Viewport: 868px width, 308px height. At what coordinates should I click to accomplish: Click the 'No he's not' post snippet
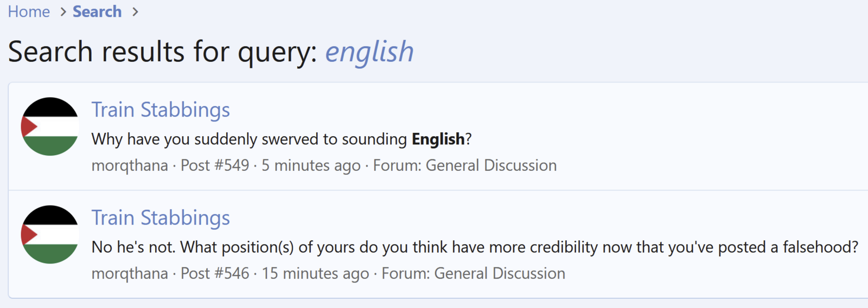coord(475,247)
